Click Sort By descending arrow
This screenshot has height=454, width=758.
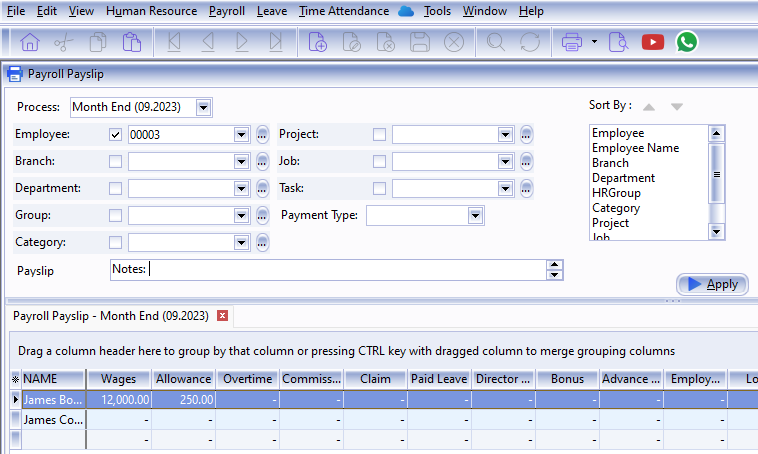tap(677, 107)
